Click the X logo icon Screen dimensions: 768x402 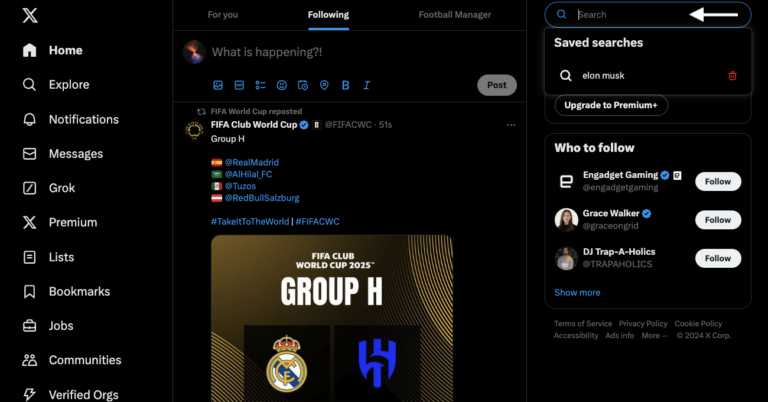click(x=30, y=15)
